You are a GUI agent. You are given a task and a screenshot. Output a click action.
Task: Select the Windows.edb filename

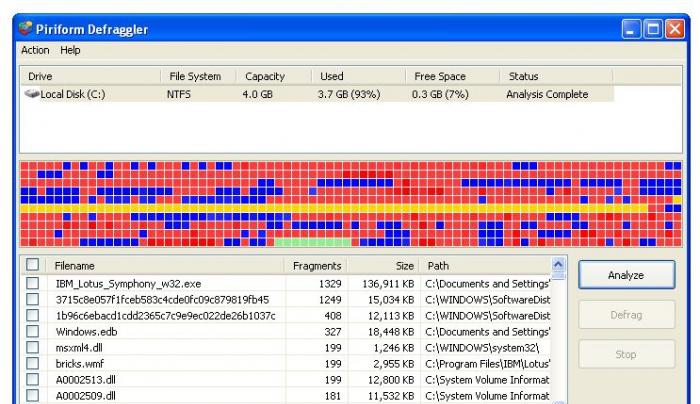click(86, 332)
